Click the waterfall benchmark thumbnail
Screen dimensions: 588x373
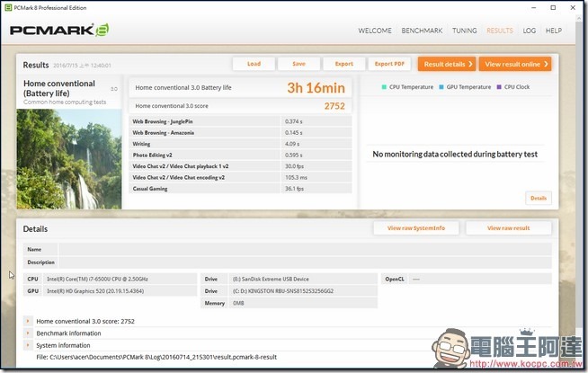click(69, 159)
